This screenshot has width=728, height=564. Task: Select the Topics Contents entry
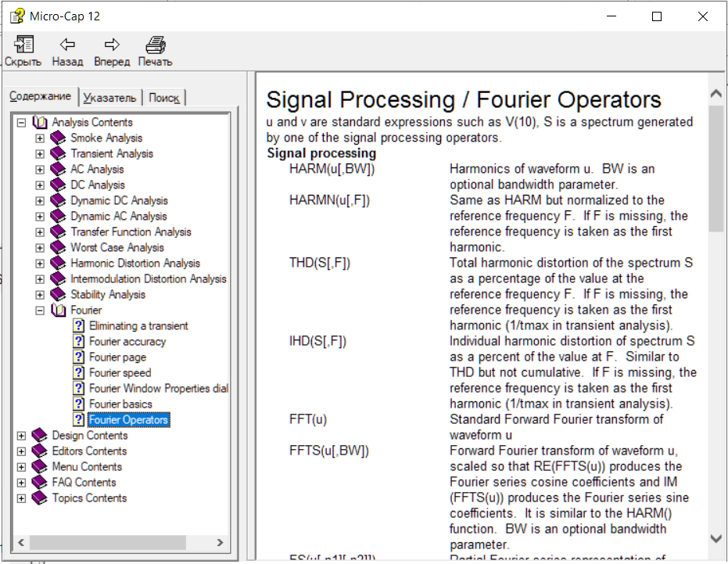pos(89,498)
